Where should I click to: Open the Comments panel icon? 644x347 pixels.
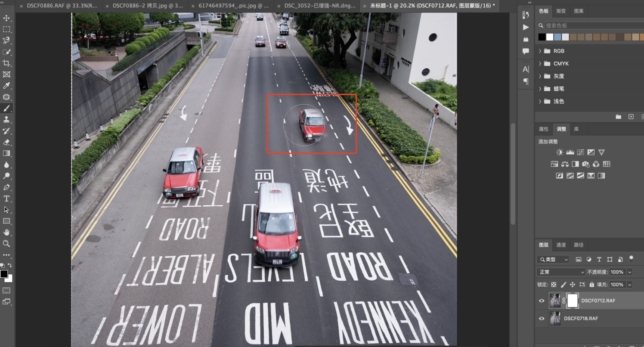tap(526, 51)
